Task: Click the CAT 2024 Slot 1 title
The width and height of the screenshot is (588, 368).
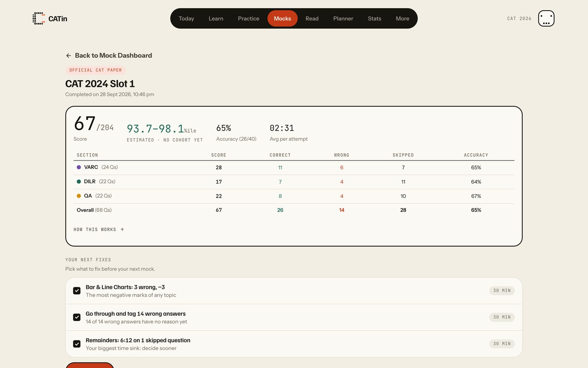Action: point(100,84)
